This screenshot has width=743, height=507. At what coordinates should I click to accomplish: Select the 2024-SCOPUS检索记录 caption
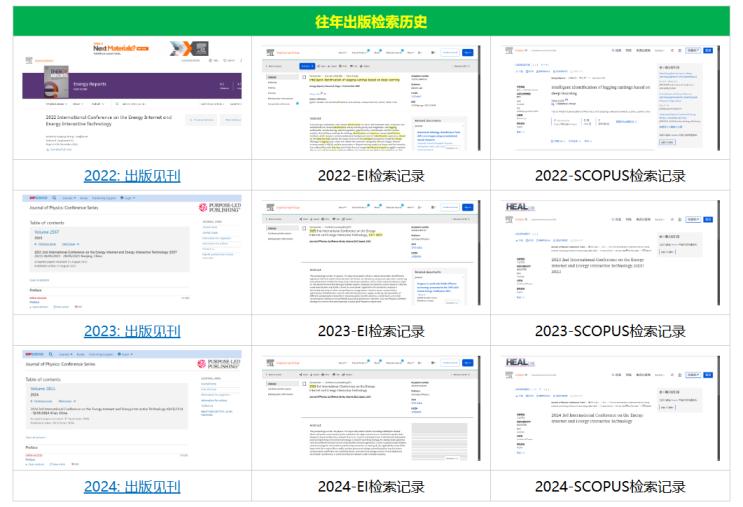(x=610, y=486)
